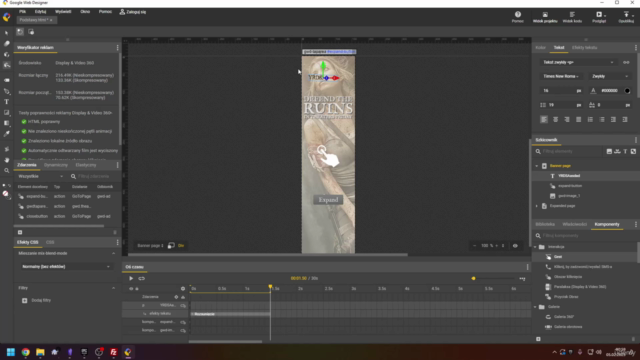Open Google Web Designer taskbar icon
Image resolution: width=640 pixels, height=360 pixels.
click(128, 352)
